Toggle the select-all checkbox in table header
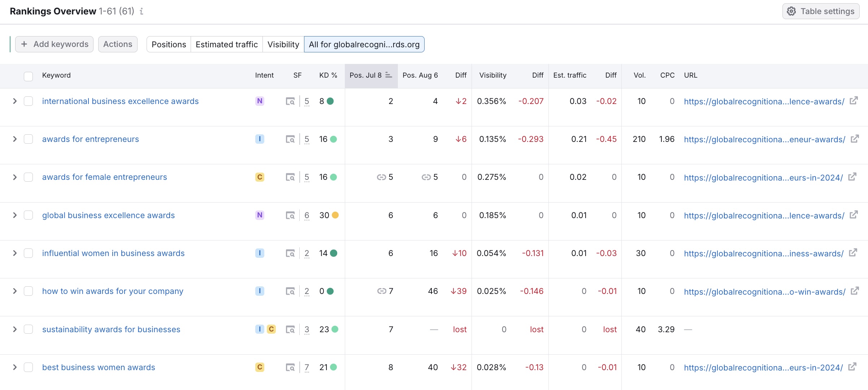 pyautogui.click(x=28, y=76)
